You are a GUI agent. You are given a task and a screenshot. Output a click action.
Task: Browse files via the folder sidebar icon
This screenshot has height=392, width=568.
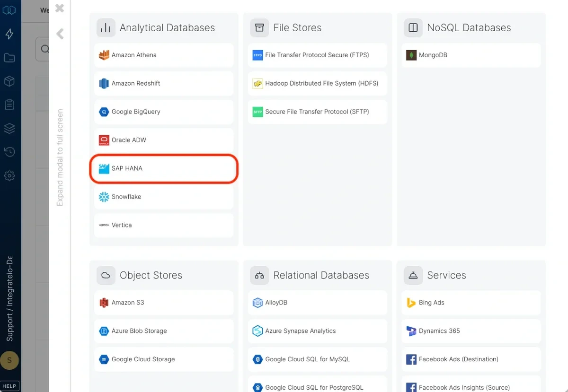coord(9,57)
